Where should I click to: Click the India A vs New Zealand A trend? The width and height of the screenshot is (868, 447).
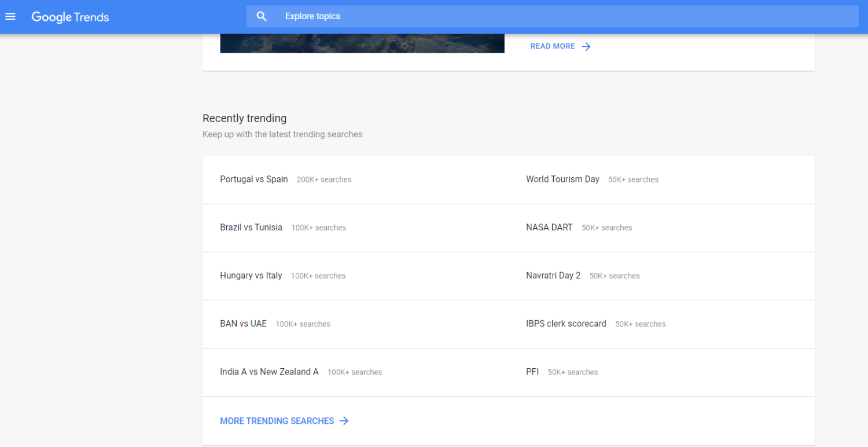pos(269,371)
